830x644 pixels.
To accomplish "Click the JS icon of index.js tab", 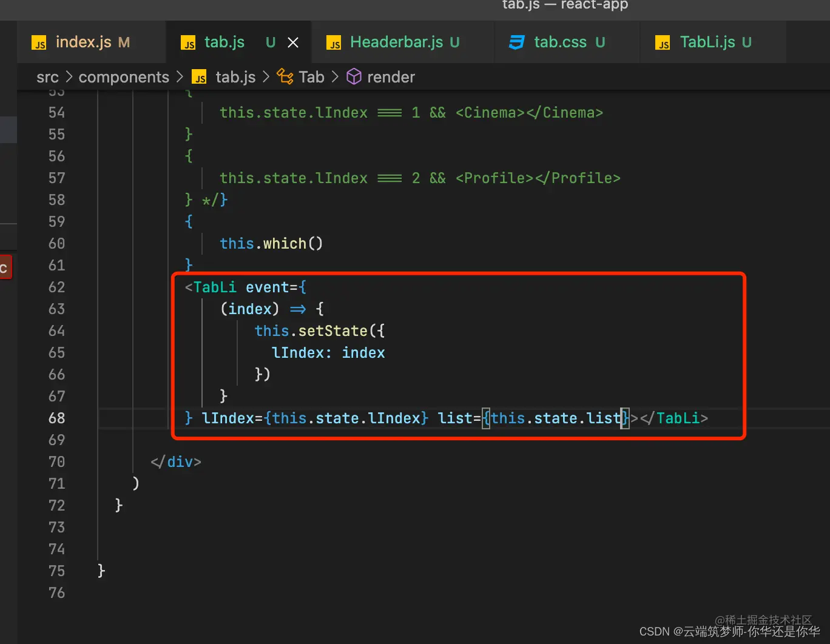I will (39, 43).
